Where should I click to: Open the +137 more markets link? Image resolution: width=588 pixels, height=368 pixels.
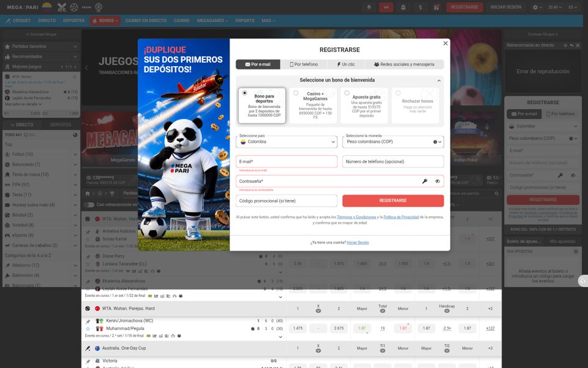[490, 328]
